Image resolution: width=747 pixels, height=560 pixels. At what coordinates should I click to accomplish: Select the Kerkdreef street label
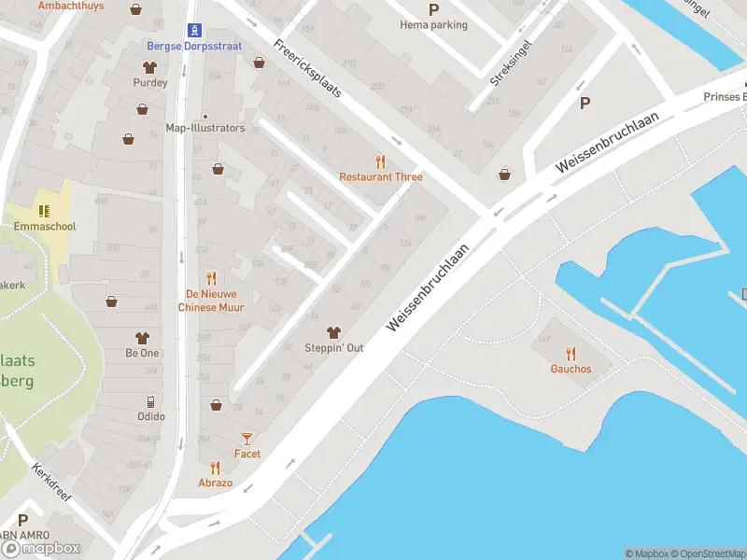(x=51, y=482)
